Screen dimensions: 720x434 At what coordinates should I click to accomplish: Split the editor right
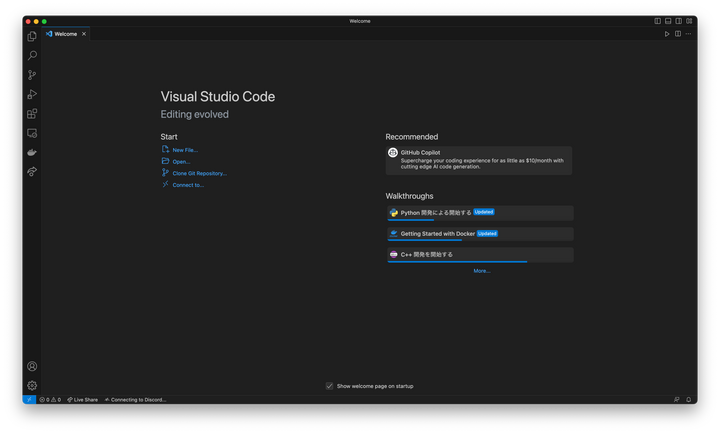[x=678, y=34]
